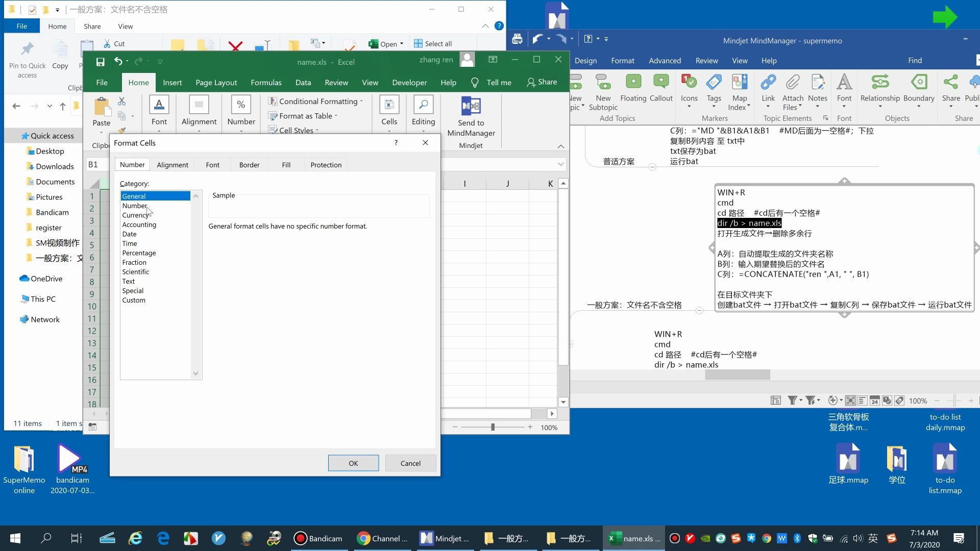Switch to the Alignment tab
Image resolution: width=980 pixels, height=551 pixels.
[173, 165]
